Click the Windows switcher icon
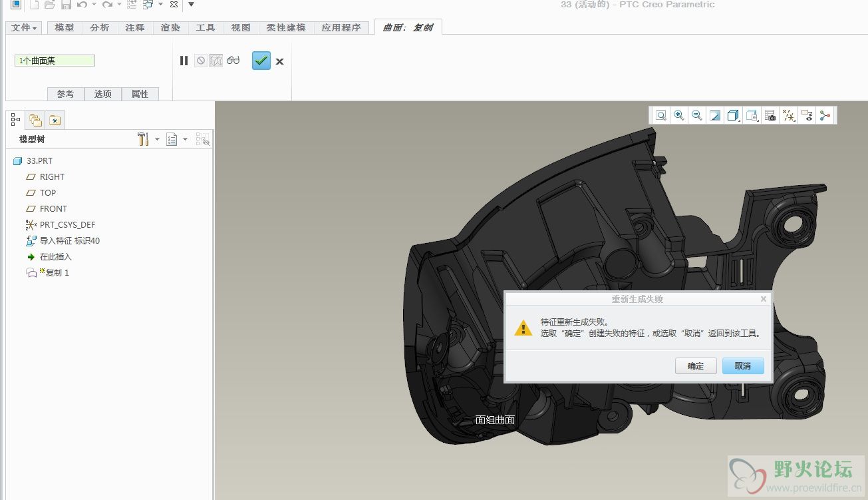The width and height of the screenshot is (868, 500). click(148, 5)
